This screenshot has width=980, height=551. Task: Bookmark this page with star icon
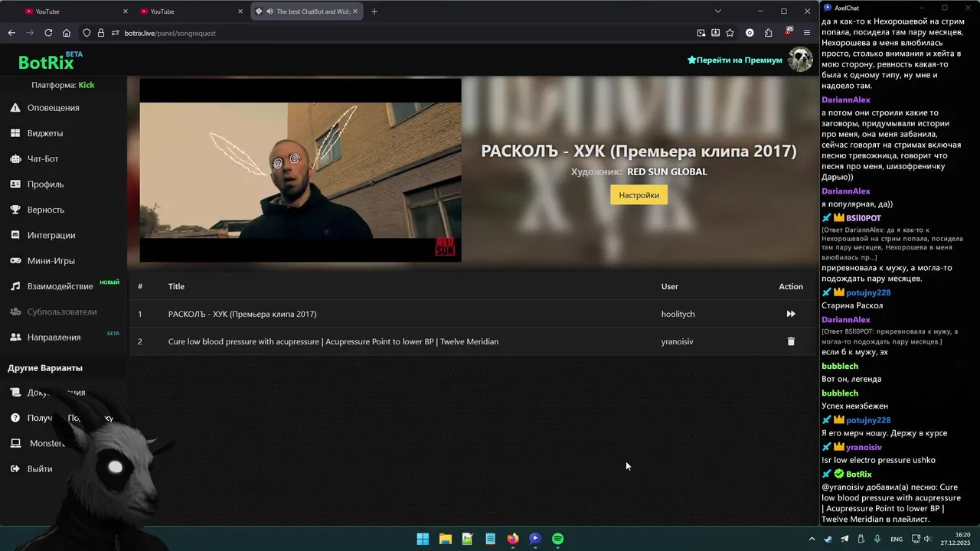[x=730, y=33]
